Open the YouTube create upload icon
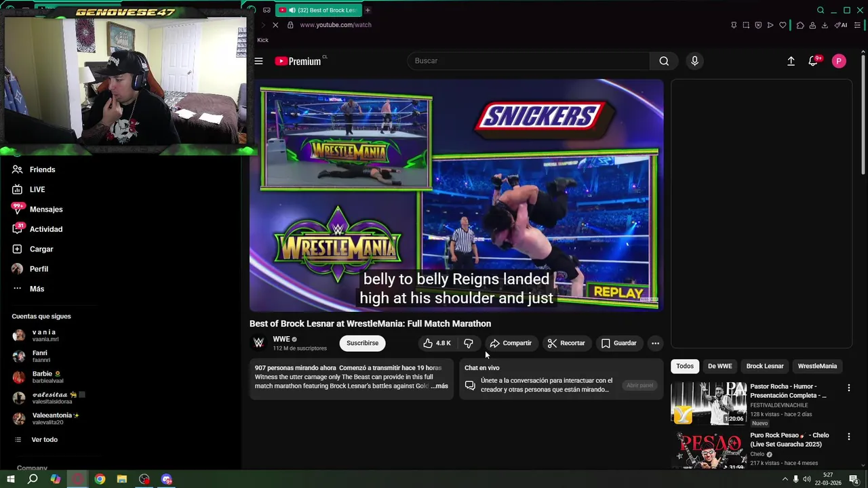 click(791, 61)
